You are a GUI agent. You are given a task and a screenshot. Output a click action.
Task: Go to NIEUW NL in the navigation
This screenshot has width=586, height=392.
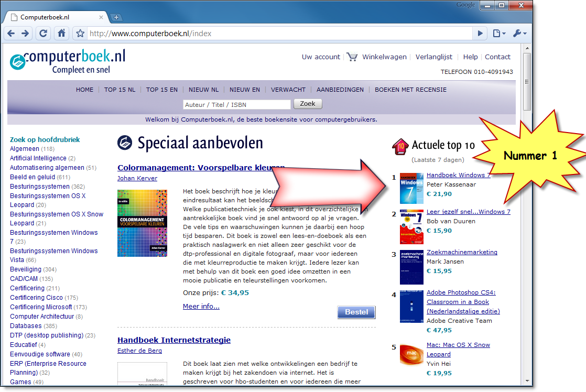[204, 90]
